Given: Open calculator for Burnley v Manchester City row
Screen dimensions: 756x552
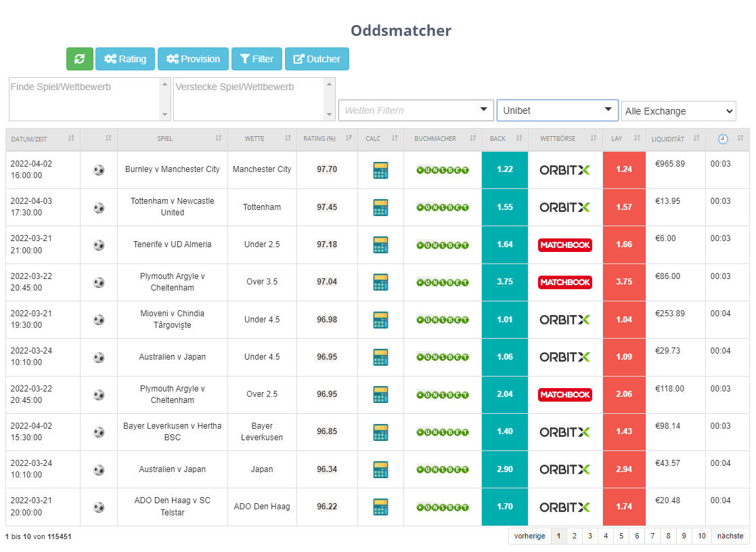Looking at the screenshot, I should click(x=380, y=170).
